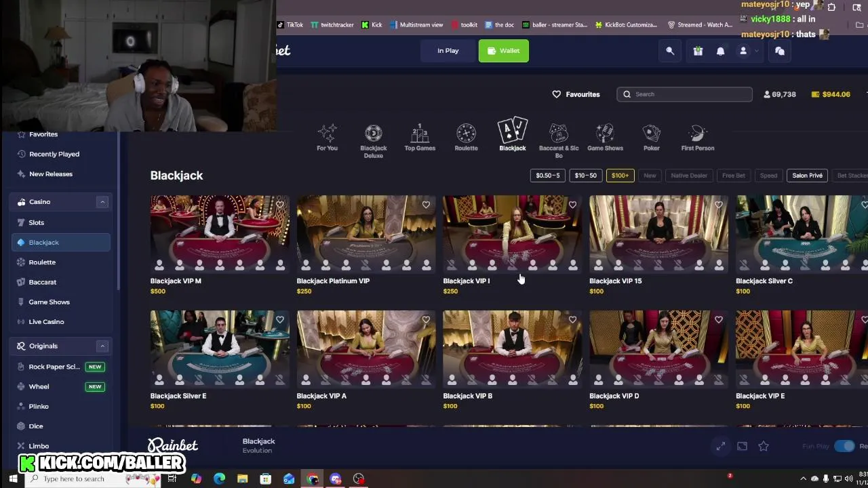The width and height of the screenshot is (868, 488).
Task: Click the green Wallet button
Action: click(503, 51)
